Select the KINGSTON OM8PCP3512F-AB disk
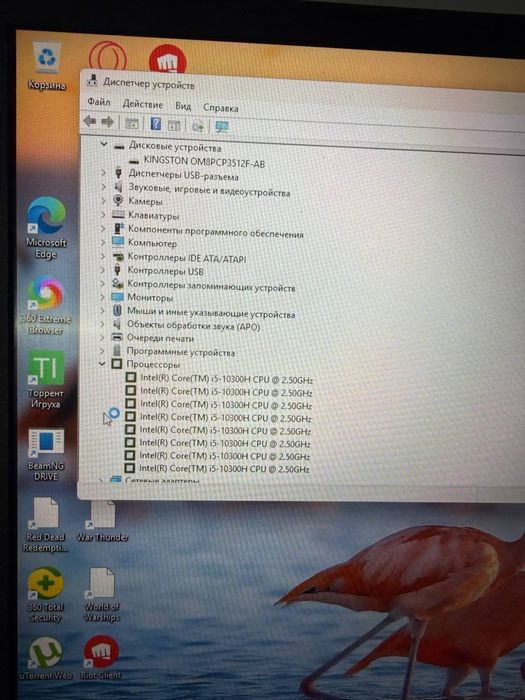 click(x=204, y=162)
